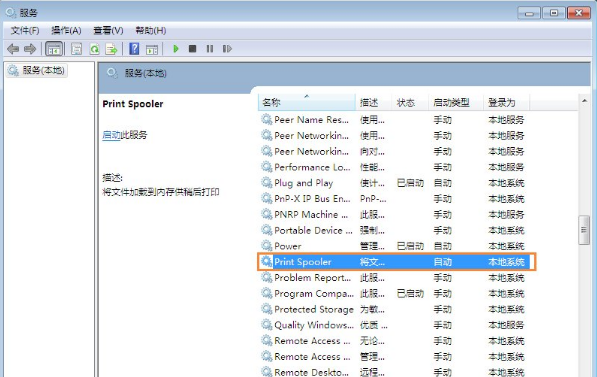The height and width of the screenshot is (377, 597).
Task: Select the Print Spooler service row
Action: tap(396, 262)
